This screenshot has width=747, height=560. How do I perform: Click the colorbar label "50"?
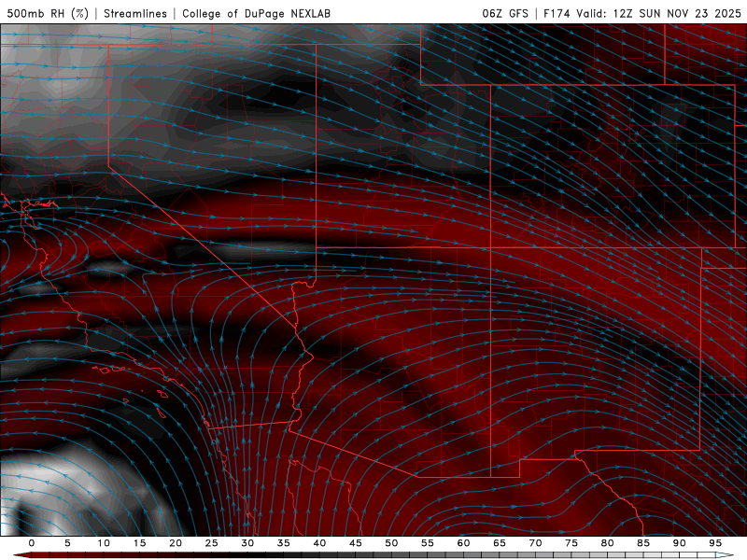pyautogui.click(x=391, y=543)
